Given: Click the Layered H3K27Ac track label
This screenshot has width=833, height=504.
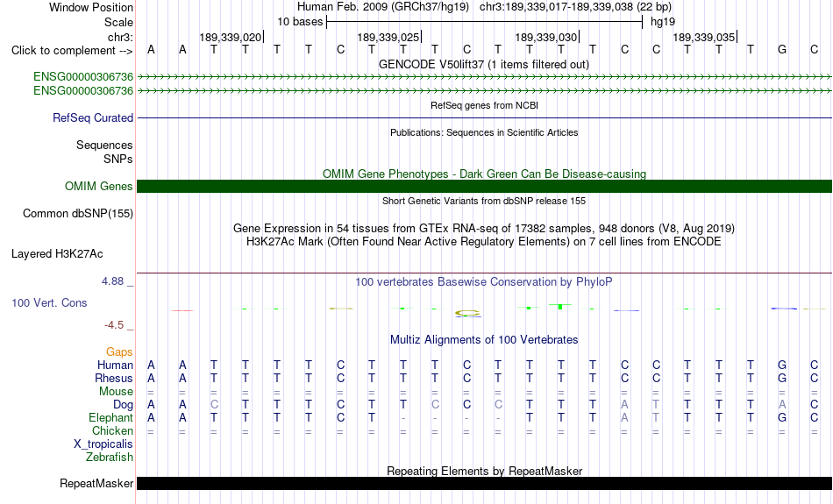Looking at the screenshot, I should pos(57,254).
